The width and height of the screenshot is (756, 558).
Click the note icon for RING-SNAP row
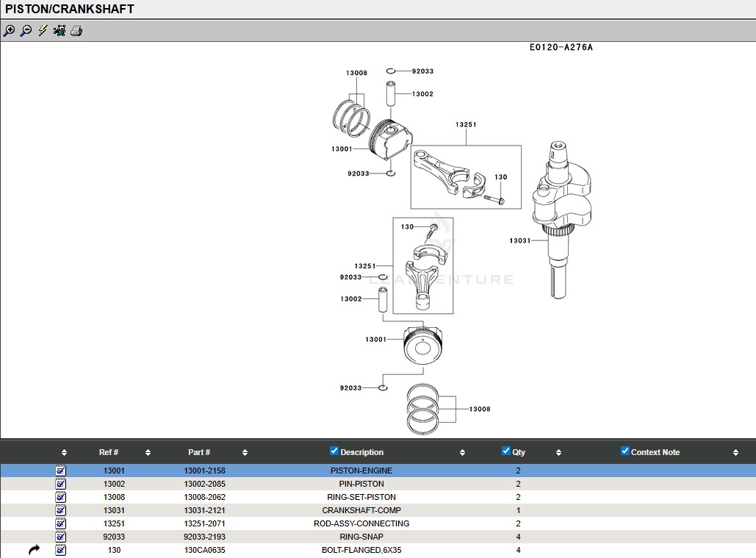pos(61,537)
